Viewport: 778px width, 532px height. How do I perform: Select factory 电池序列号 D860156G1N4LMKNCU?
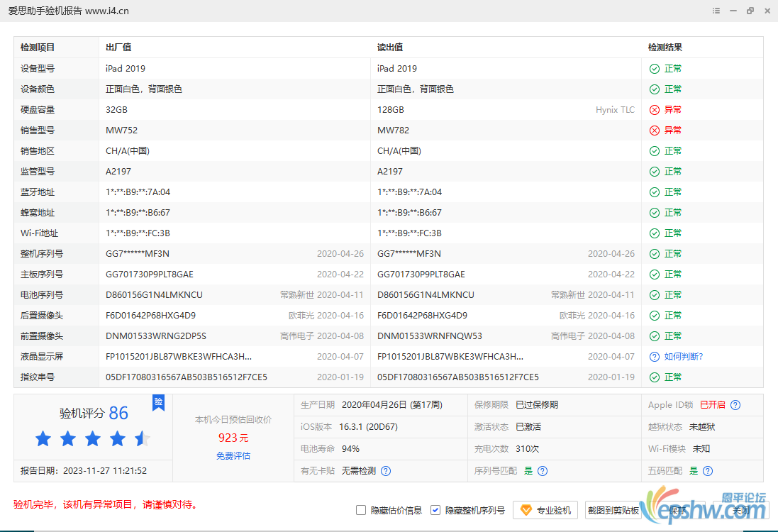point(154,295)
